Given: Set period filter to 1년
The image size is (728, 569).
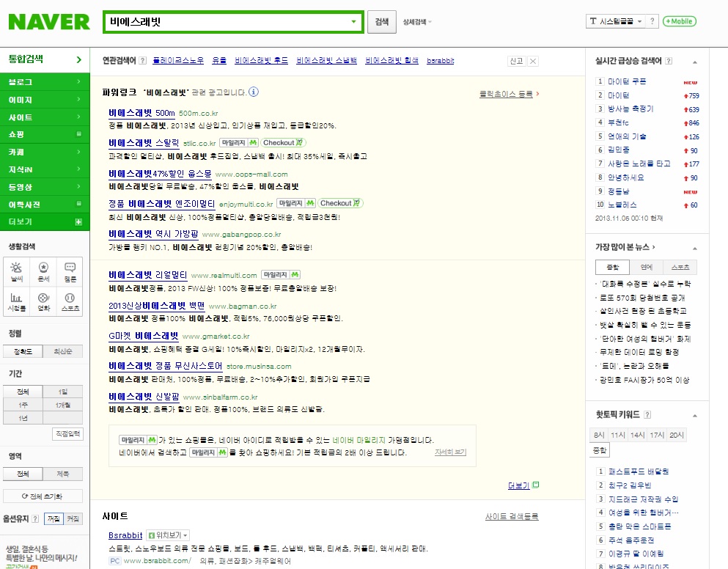Looking at the screenshot, I should tap(23, 418).
